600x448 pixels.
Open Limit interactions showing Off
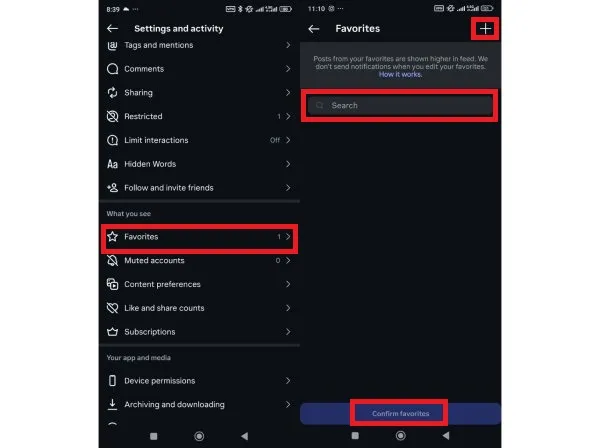(x=199, y=140)
